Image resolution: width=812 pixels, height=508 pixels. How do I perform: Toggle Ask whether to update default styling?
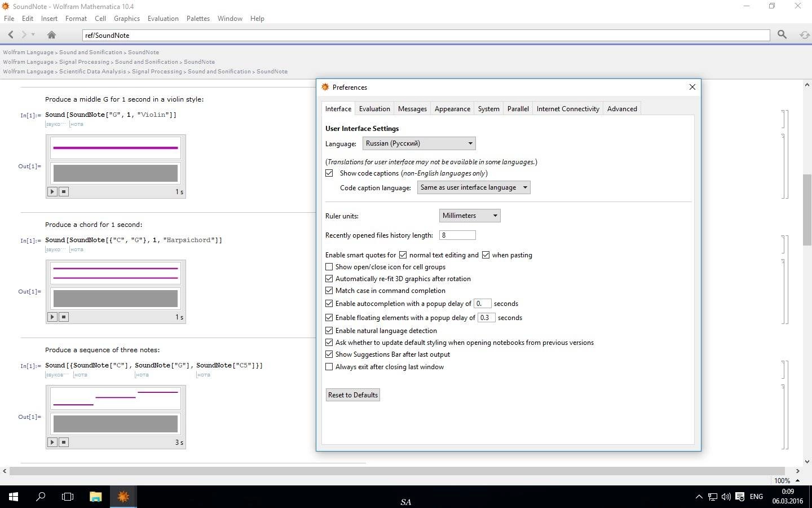[x=329, y=343]
